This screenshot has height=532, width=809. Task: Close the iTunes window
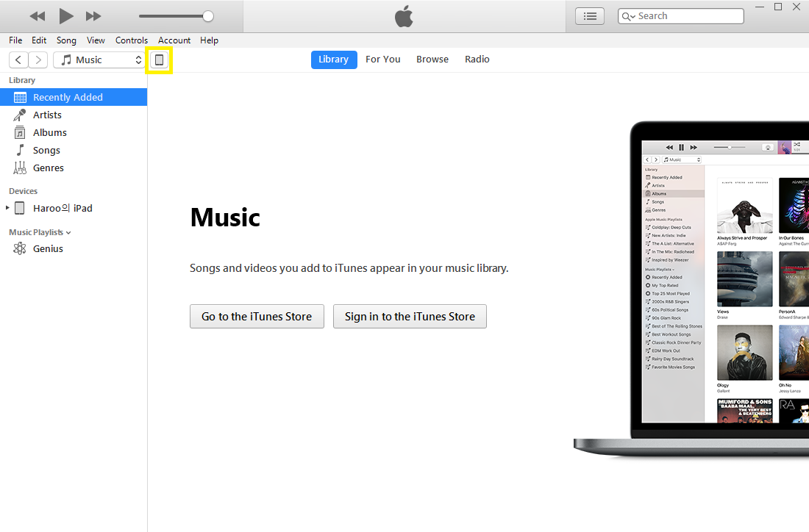pyautogui.click(x=796, y=7)
